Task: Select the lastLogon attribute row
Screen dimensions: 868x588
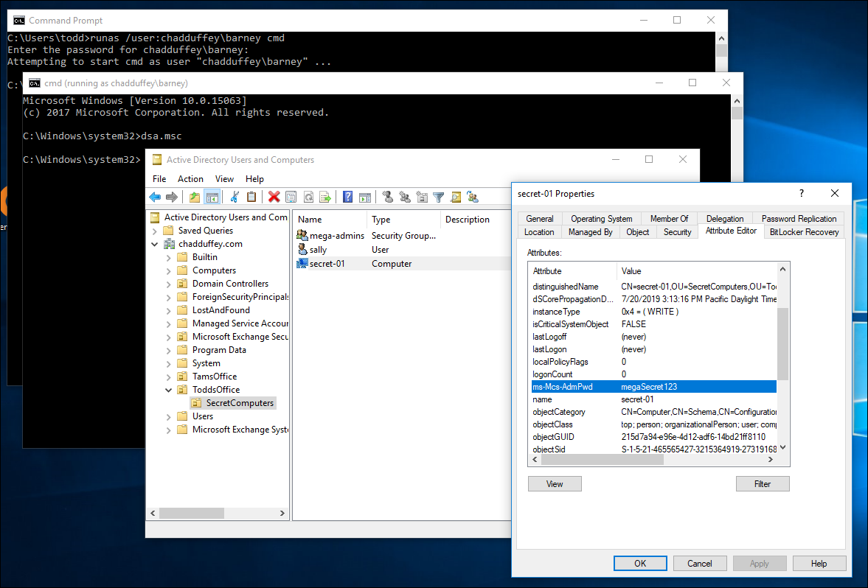Action: click(x=654, y=349)
